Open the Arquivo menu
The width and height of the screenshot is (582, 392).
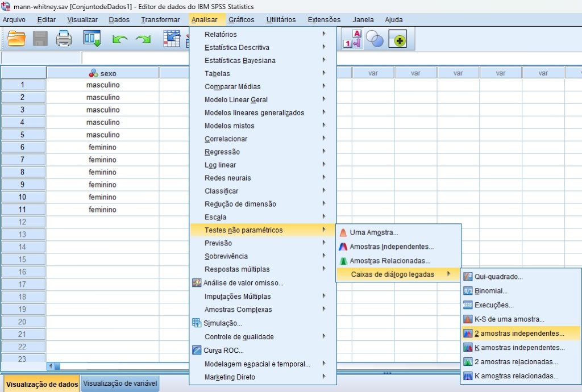click(x=14, y=20)
